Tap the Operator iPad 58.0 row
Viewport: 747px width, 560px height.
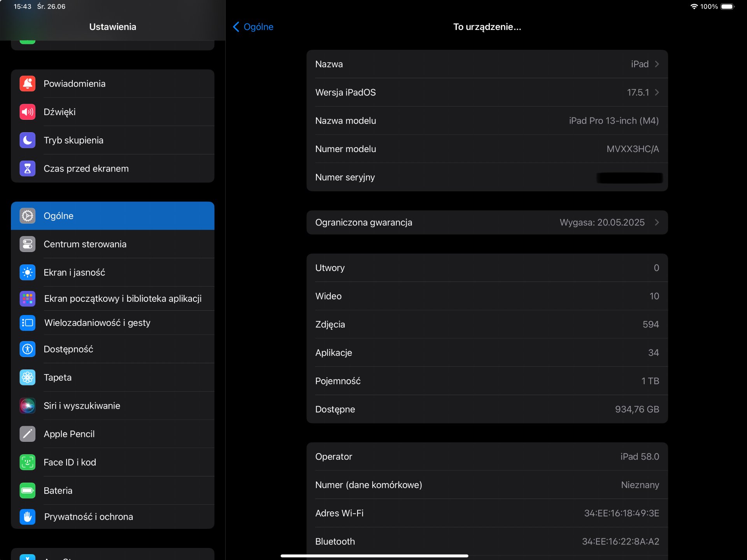487,457
